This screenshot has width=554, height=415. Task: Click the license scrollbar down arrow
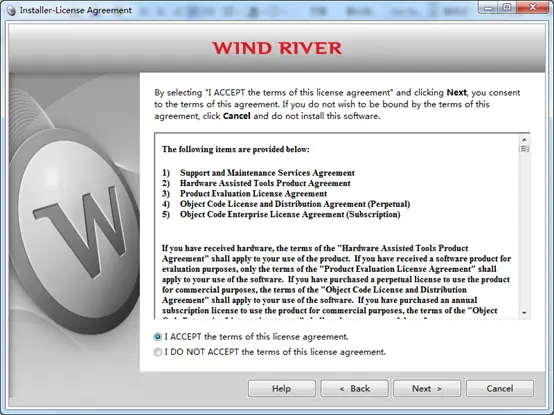(524, 313)
